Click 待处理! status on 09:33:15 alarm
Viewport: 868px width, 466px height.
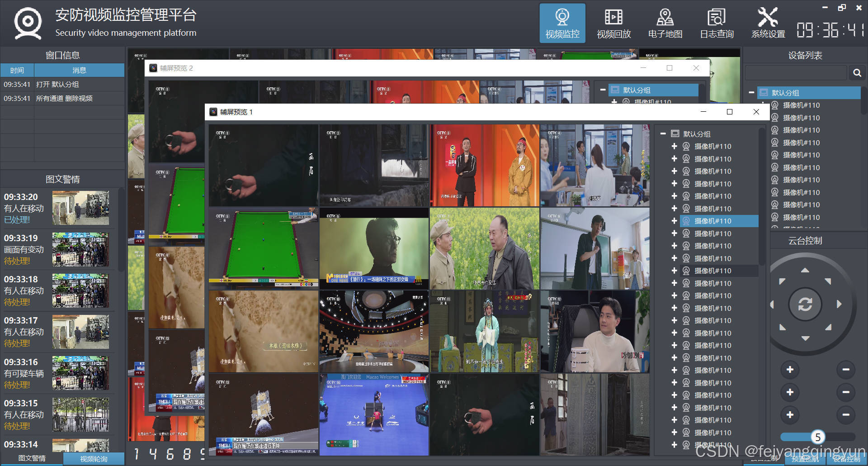17,426
